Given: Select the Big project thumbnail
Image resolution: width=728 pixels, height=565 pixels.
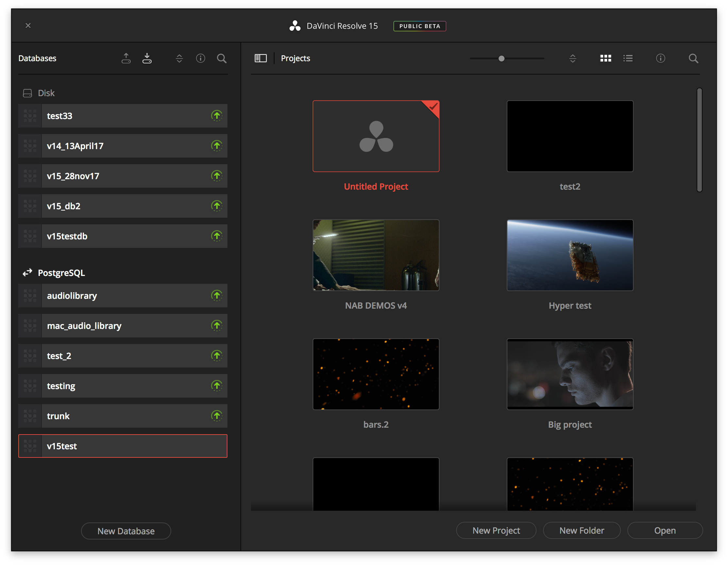Looking at the screenshot, I should (x=570, y=374).
